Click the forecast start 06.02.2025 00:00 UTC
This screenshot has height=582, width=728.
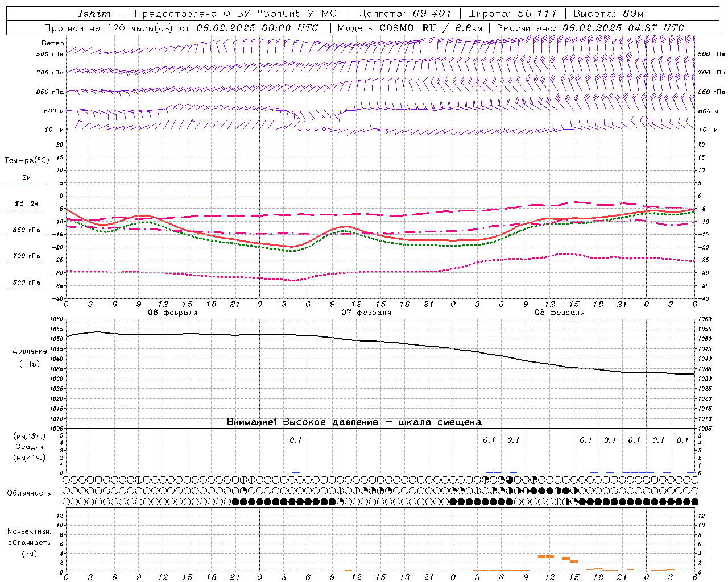[257, 28]
